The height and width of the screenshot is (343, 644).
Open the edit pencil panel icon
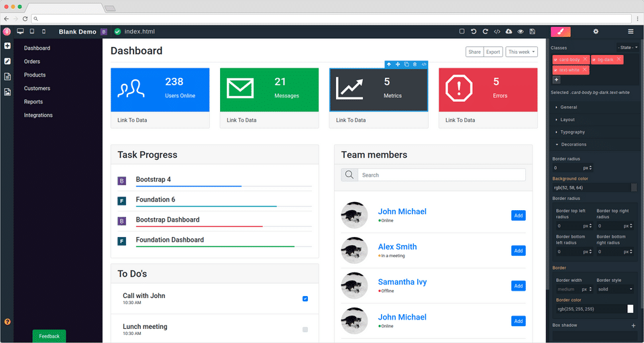7,61
